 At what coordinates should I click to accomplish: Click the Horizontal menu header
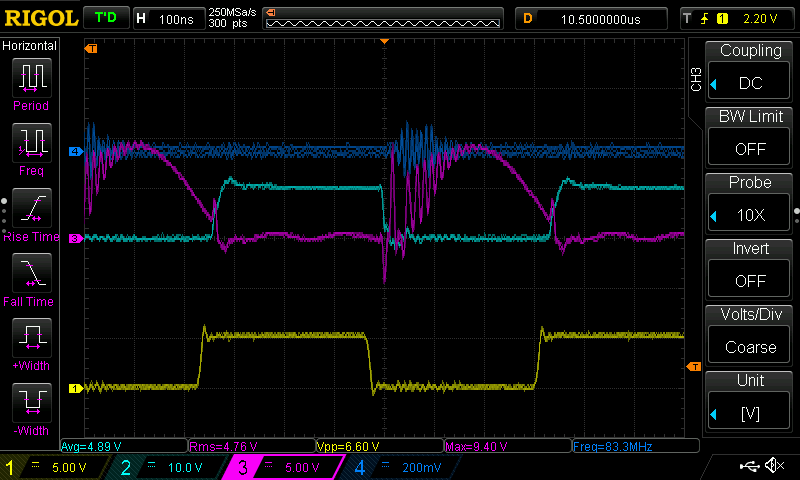coord(30,46)
